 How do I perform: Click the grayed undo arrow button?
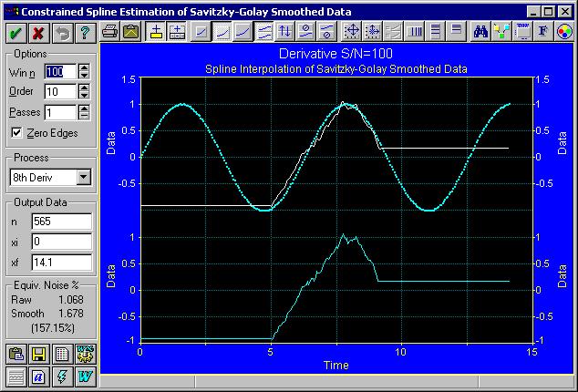point(62,33)
